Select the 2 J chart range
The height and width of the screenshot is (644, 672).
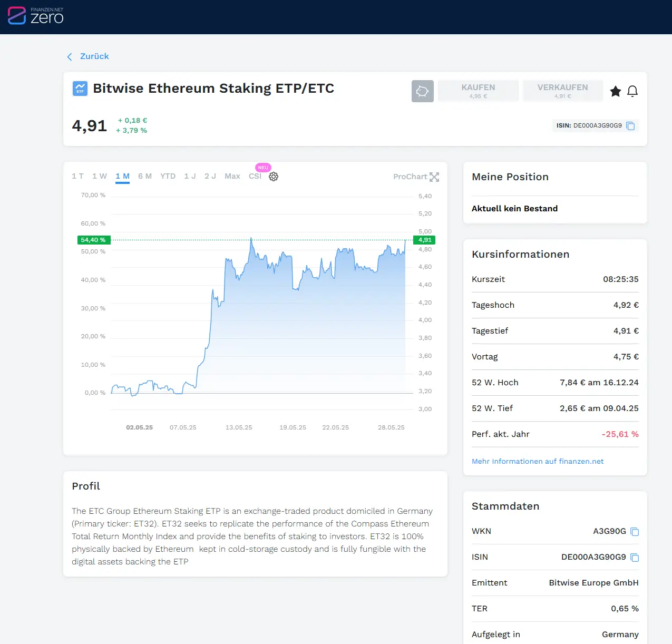(210, 176)
